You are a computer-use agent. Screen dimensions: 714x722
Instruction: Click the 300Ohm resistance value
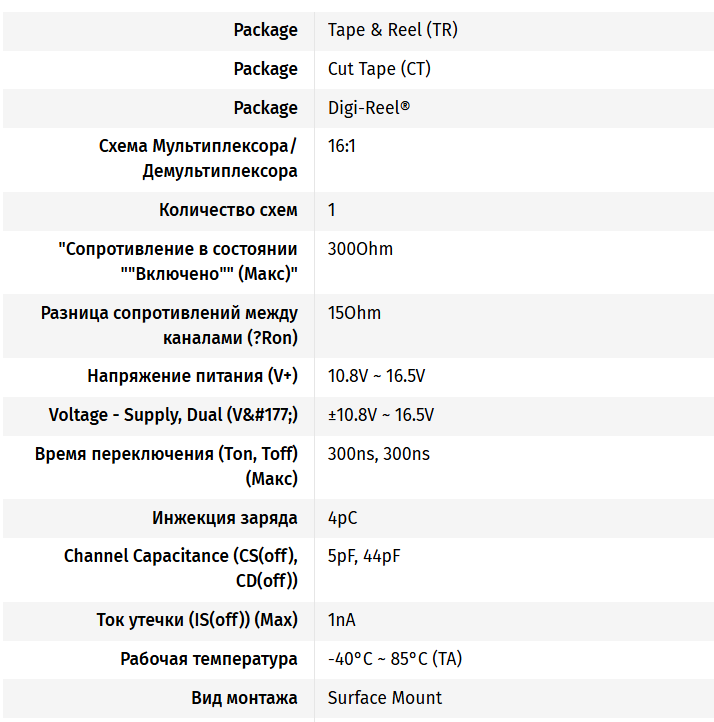pyautogui.click(x=360, y=249)
